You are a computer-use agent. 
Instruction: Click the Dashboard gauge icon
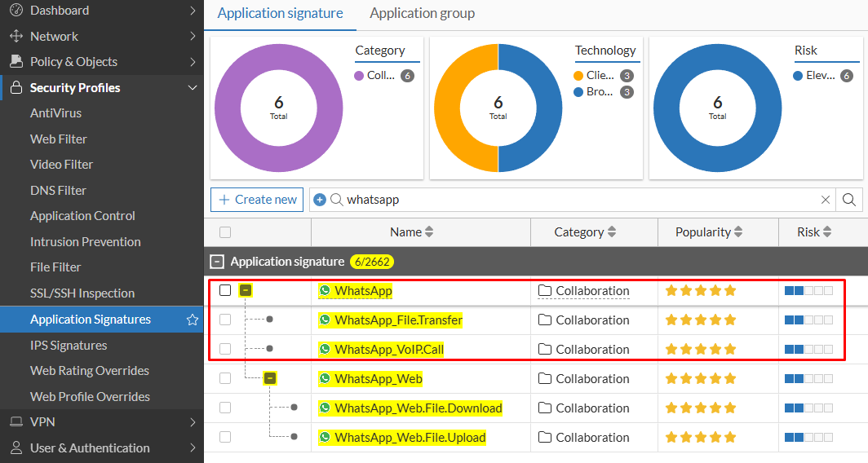coord(16,10)
